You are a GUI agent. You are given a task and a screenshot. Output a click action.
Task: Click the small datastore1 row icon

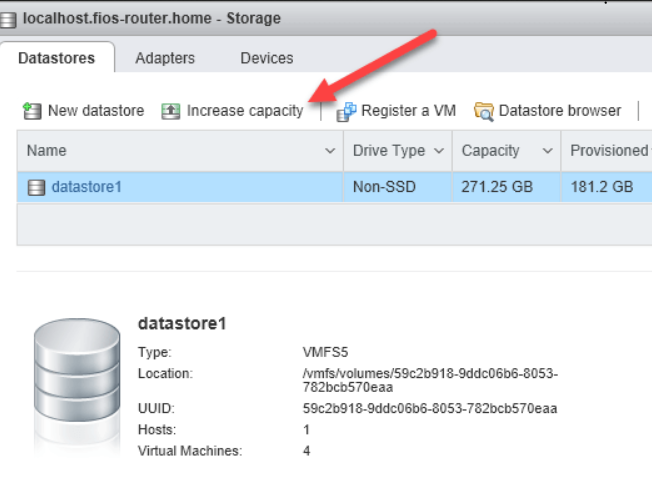click(x=36, y=186)
